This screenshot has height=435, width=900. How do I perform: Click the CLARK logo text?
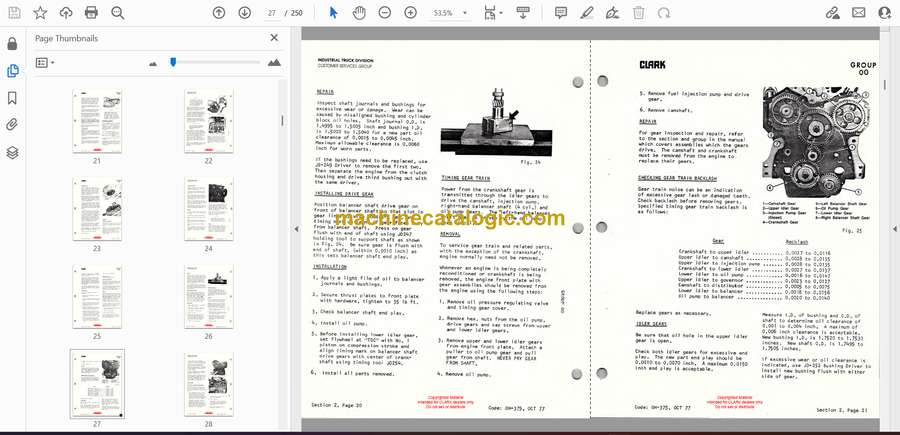coord(653,65)
